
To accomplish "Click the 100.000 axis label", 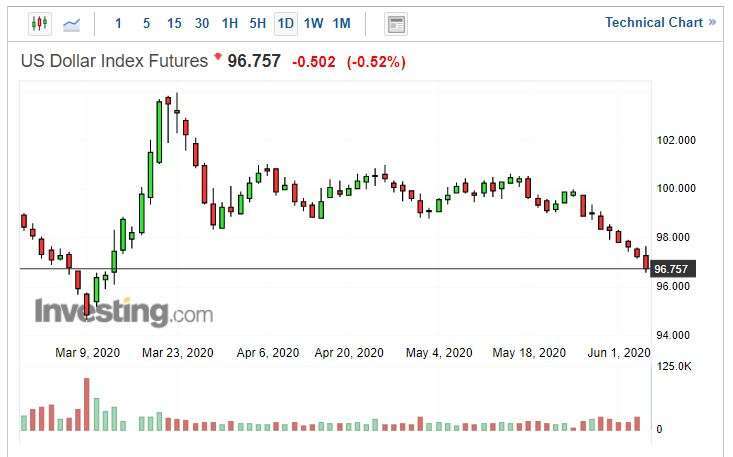I will [676, 188].
